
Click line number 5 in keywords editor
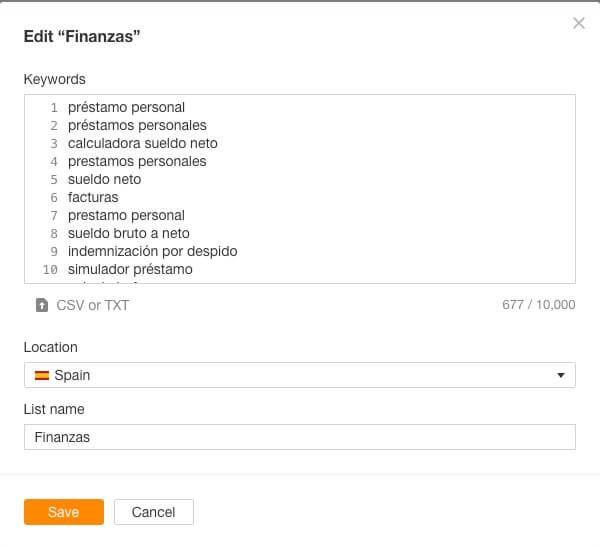point(54,180)
